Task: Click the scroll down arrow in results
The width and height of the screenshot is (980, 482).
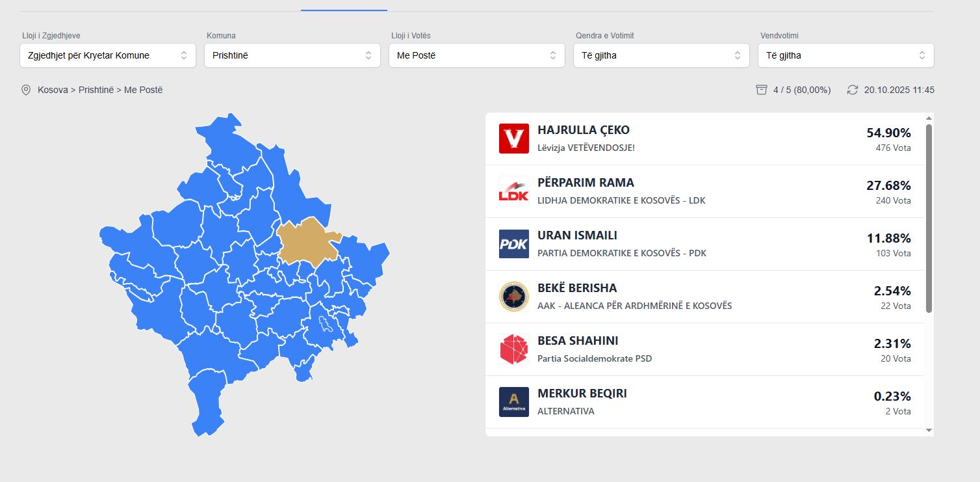Action: pyautogui.click(x=929, y=430)
